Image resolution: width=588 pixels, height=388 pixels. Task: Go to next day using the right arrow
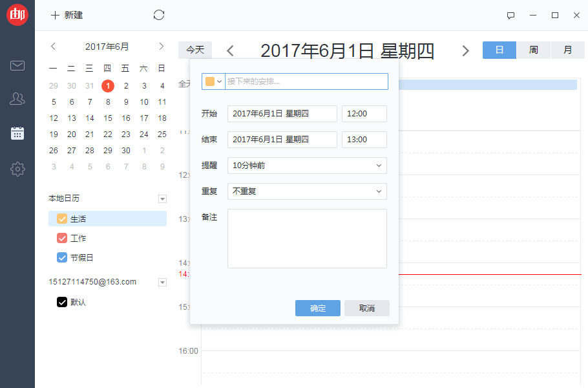[466, 50]
